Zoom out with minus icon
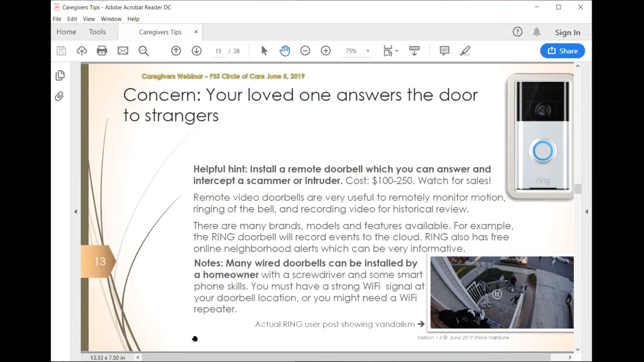This screenshot has height=362, width=644. [x=305, y=51]
